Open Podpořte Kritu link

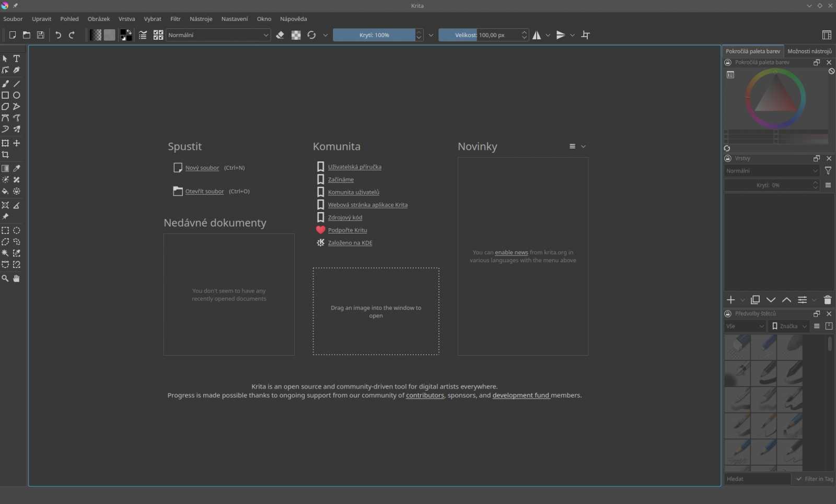347,230
